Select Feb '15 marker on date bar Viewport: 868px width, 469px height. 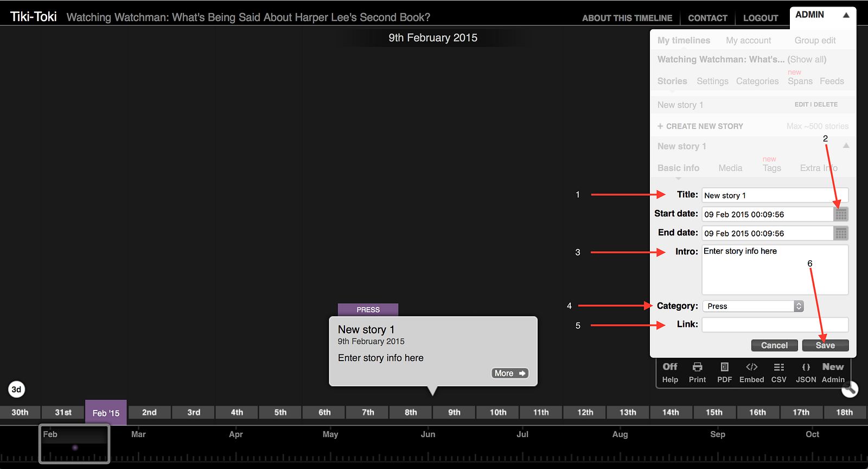(106, 413)
